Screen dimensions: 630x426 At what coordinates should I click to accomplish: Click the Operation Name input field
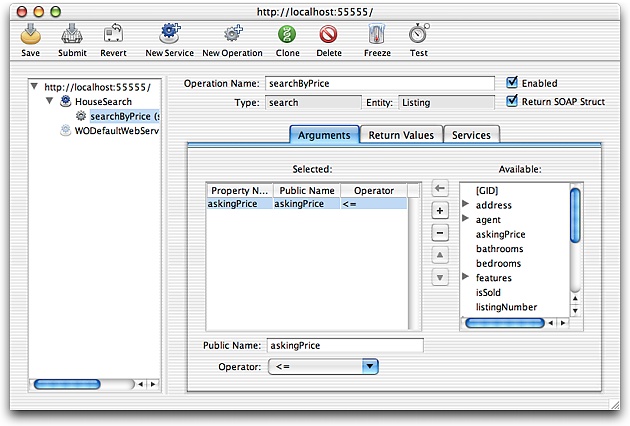[x=380, y=83]
